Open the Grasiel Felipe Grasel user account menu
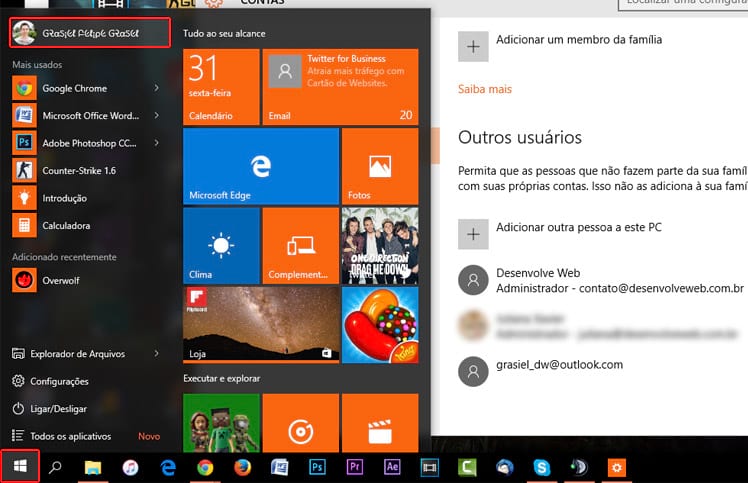The height and width of the screenshot is (483, 748). pyautogui.click(x=90, y=33)
